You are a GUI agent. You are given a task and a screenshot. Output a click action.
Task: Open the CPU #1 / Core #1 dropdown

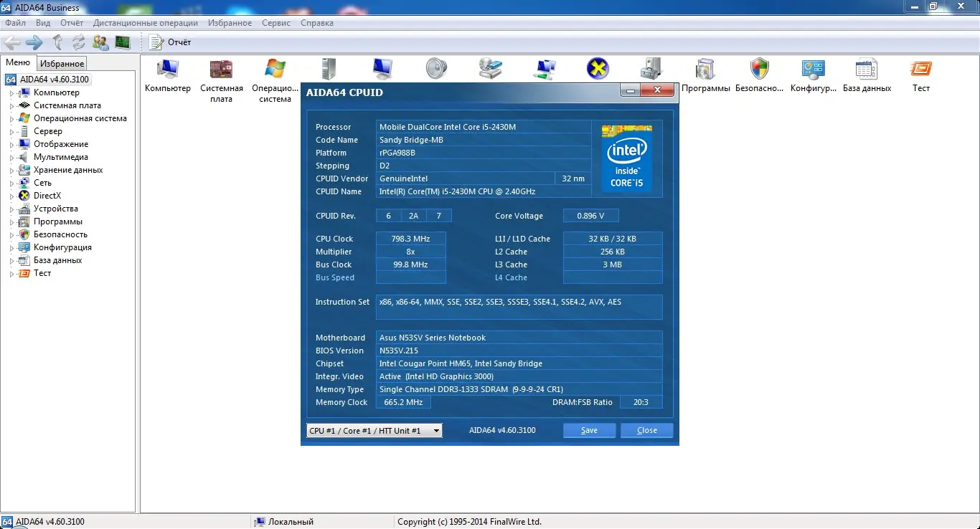click(x=435, y=430)
